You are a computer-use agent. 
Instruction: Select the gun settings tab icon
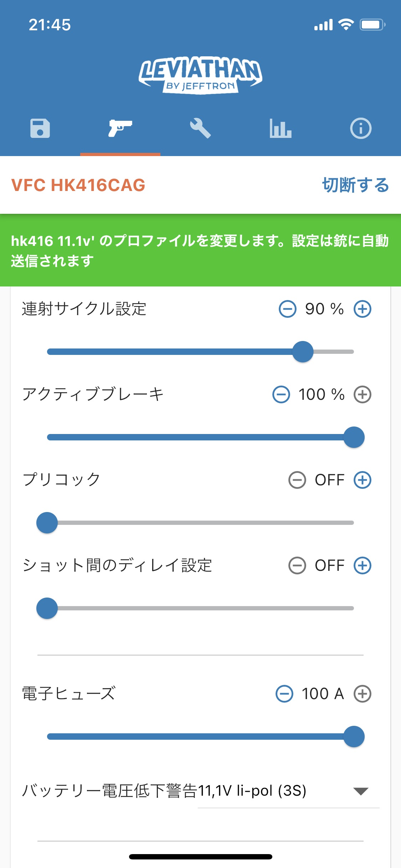tap(120, 128)
